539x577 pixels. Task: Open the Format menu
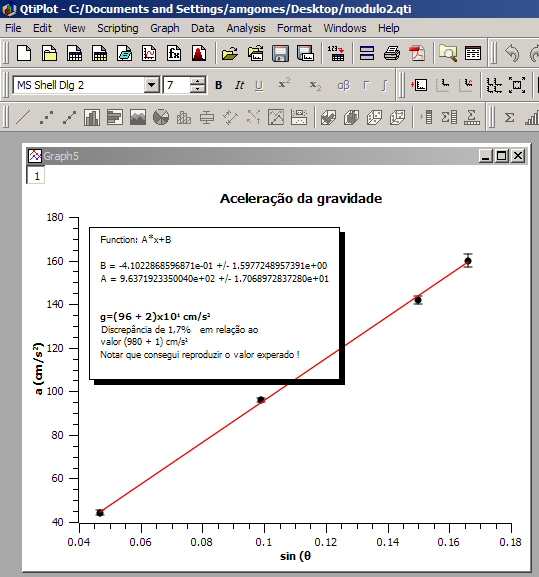tap(294, 28)
